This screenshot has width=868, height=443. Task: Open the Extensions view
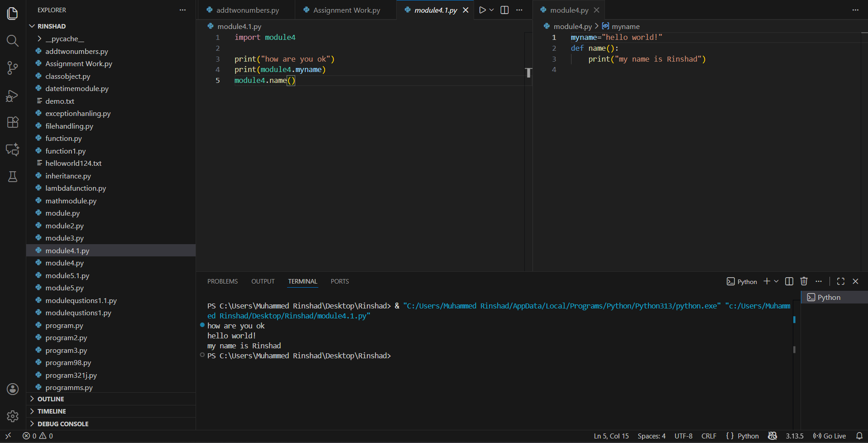[x=12, y=122]
